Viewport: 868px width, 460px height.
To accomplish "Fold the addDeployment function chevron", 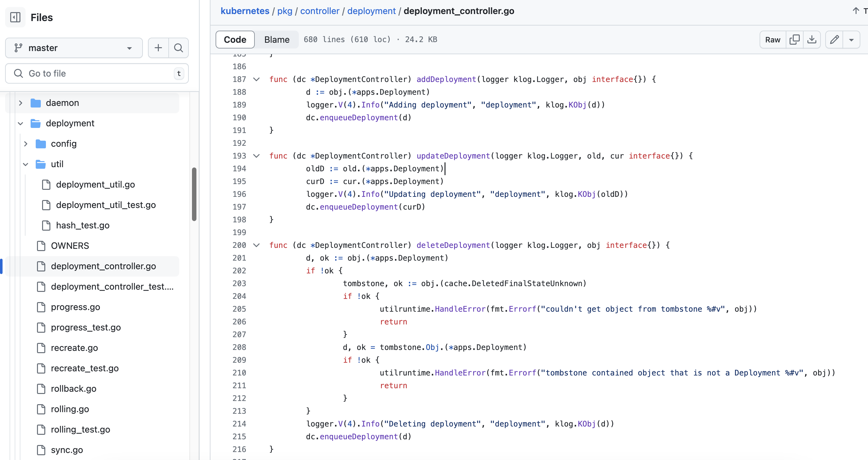I will click(256, 79).
